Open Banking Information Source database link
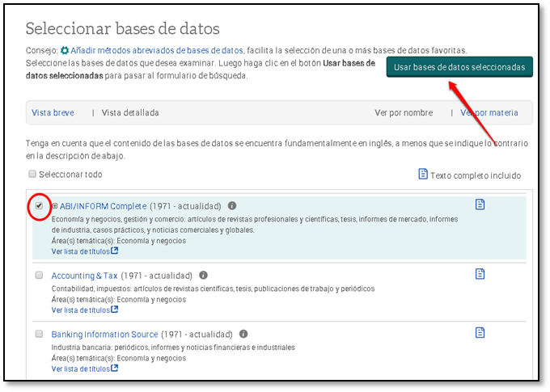The height and width of the screenshot is (392, 550). click(x=104, y=335)
